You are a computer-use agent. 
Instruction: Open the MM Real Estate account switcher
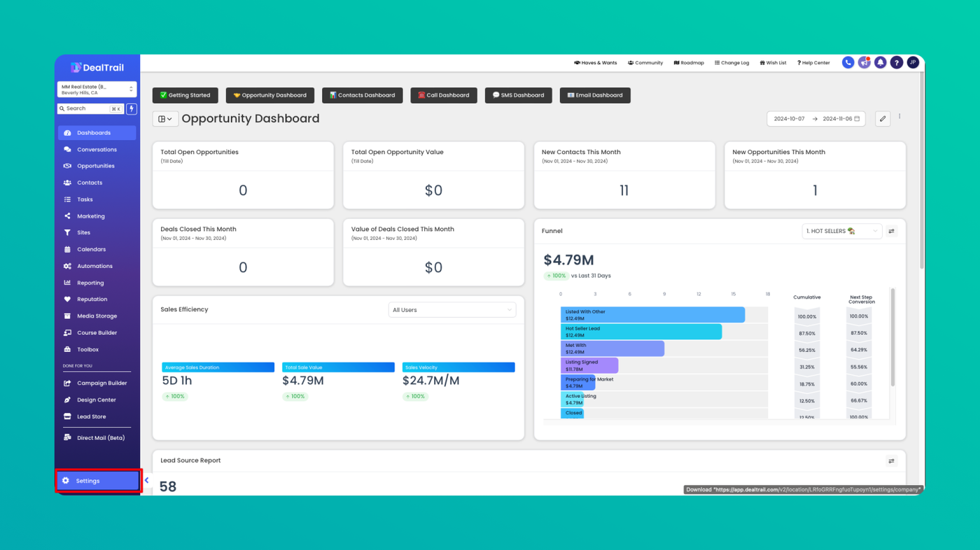point(97,90)
